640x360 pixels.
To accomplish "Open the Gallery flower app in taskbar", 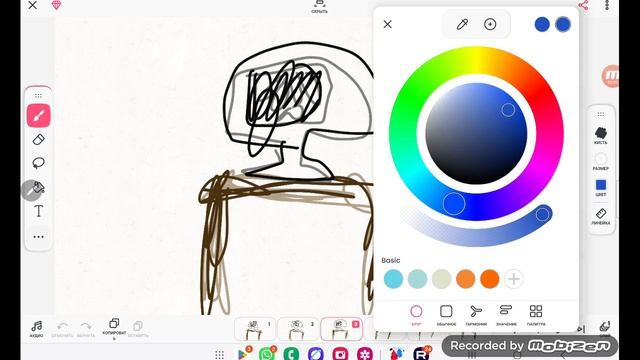I will (x=364, y=354).
